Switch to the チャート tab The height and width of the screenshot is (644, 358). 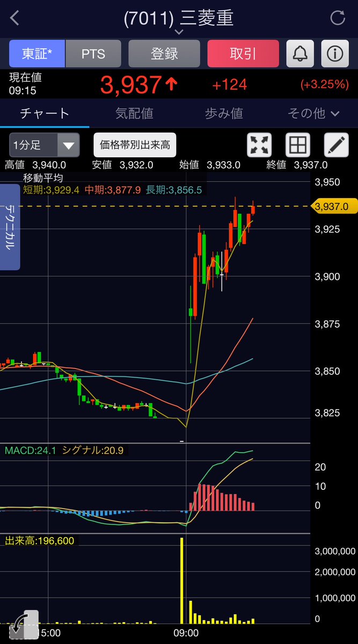tap(45, 113)
